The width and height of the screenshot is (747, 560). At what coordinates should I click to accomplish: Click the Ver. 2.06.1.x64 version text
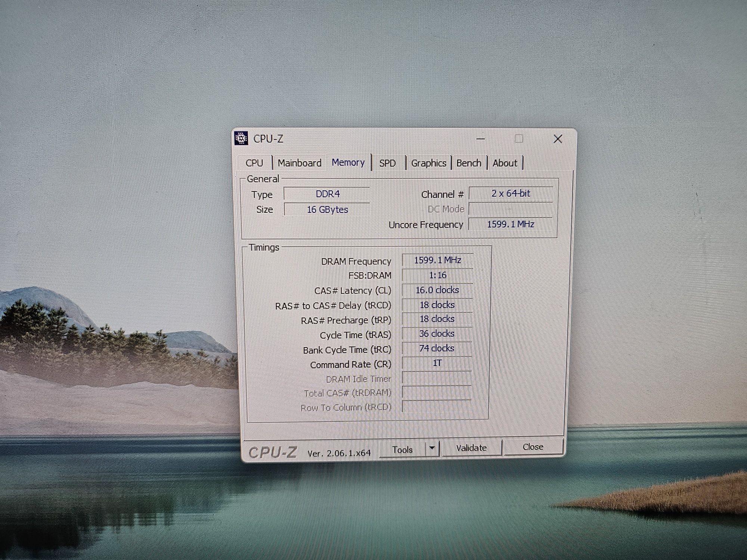coord(339,453)
